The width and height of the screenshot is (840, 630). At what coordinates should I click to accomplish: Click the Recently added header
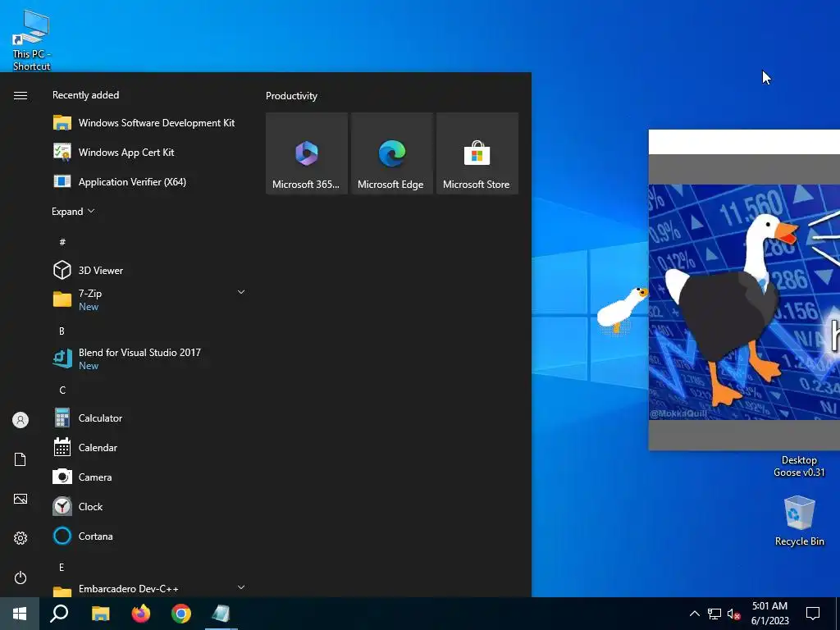(x=85, y=95)
